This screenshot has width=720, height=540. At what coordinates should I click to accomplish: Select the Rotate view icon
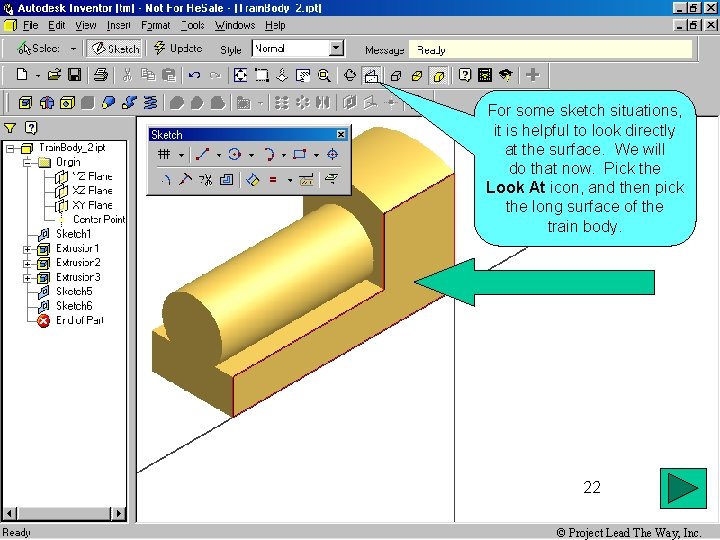point(350,75)
